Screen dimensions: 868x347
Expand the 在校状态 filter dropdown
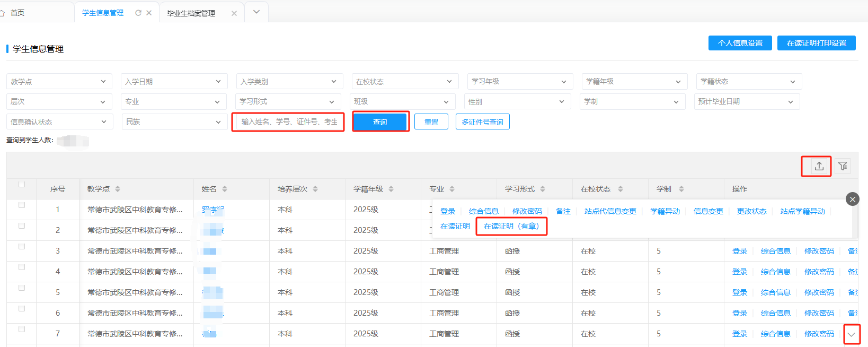(x=404, y=82)
